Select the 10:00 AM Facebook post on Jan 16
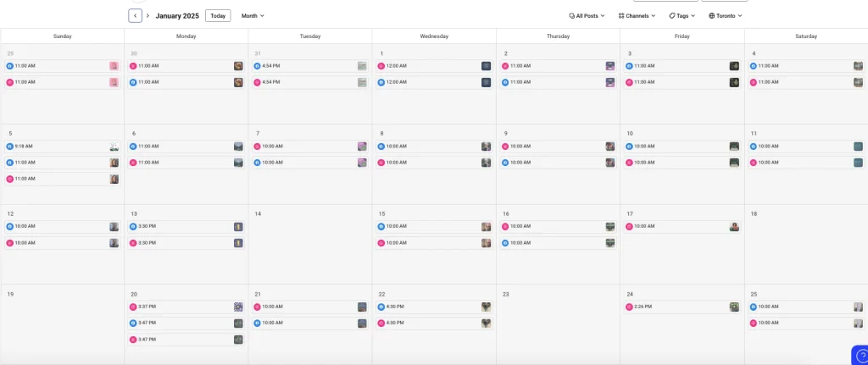Image resolution: width=868 pixels, height=365 pixels. [x=558, y=243]
